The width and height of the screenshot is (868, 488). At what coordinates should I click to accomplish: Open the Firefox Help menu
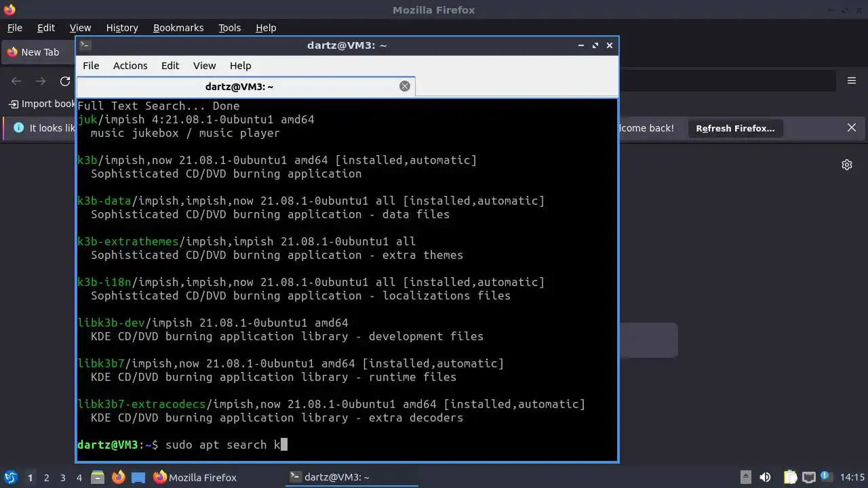point(266,28)
